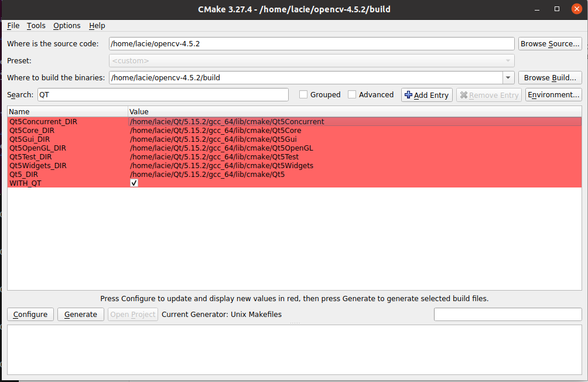This screenshot has height=382, width=588.
Task: Click the cmake/Qt5OpenGL path value
Action: 221,148
